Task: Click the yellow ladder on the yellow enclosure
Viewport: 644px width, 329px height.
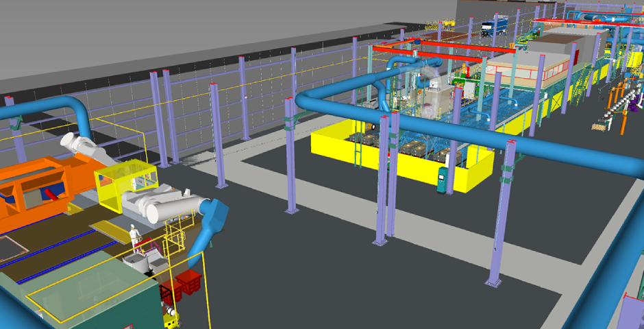Action: click(x=356, y=151)
